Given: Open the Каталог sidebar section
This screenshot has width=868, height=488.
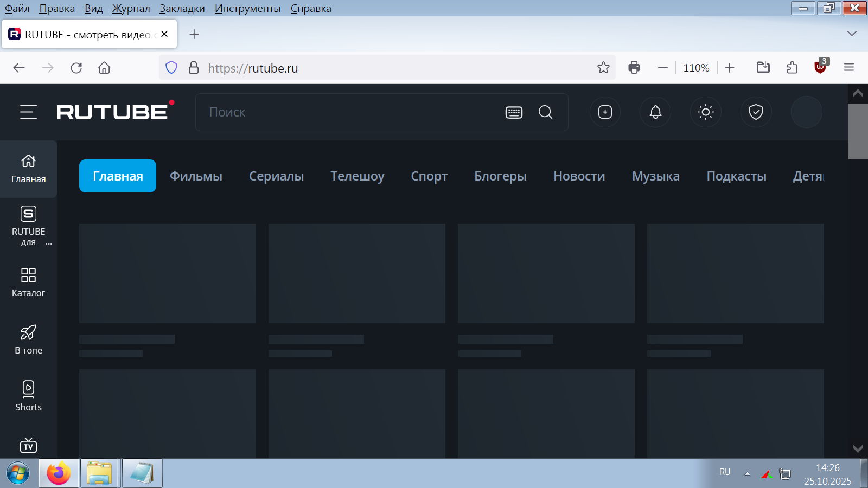Looking at the screenshot, I should tap(28, 282).
